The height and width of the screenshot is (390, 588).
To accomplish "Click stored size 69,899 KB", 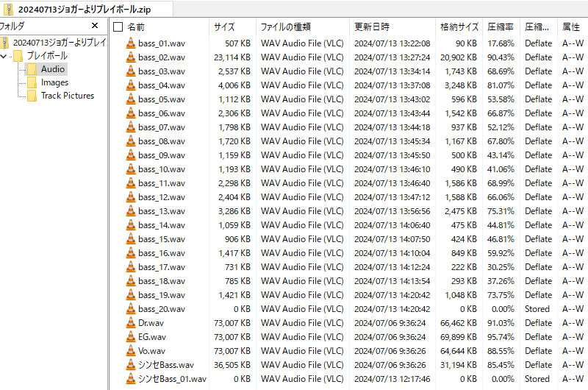I will (x=459, y=337).
